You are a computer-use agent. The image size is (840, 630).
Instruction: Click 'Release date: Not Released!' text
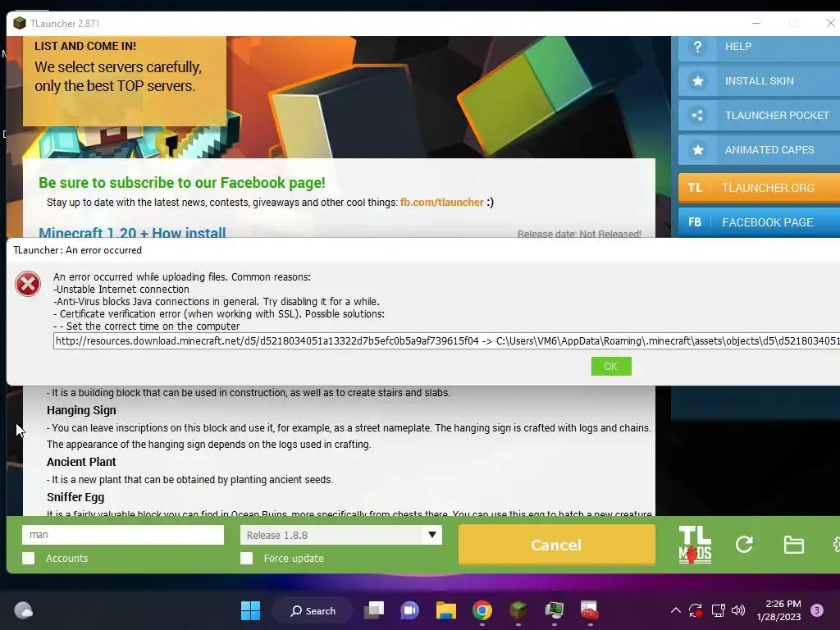(579, 234)
